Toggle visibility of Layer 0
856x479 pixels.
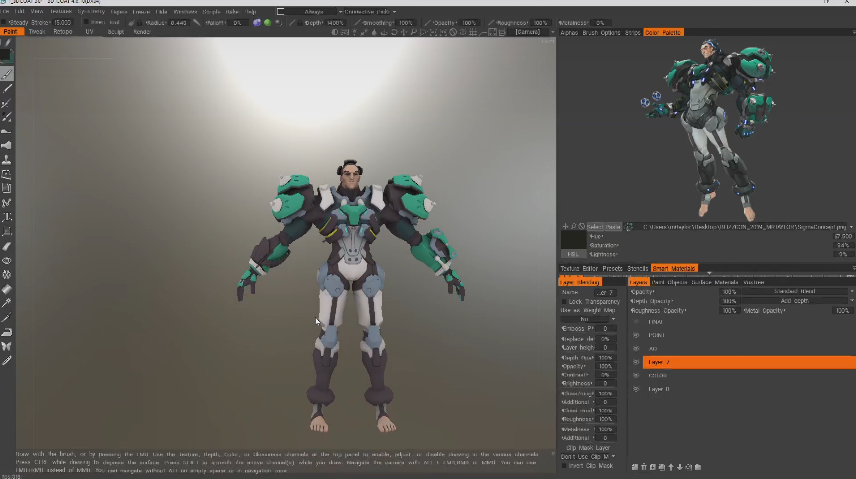[x=636, y=389]
